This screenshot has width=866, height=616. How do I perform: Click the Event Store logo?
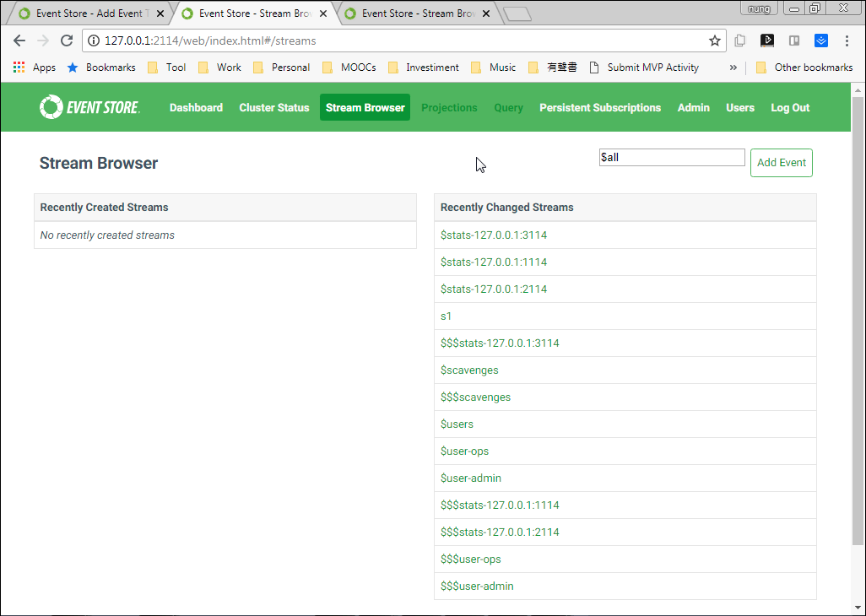tap(89, 107)
